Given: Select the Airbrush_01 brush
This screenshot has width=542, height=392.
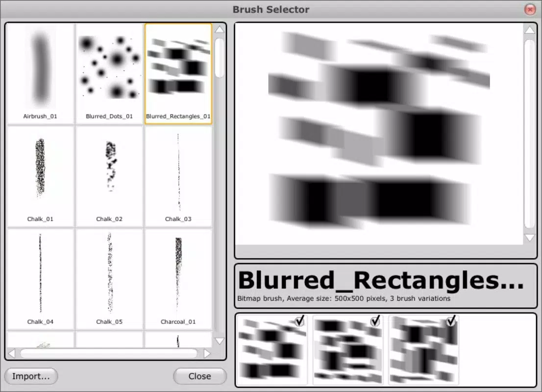Looking at the screenshot, I should pos(40,73).
